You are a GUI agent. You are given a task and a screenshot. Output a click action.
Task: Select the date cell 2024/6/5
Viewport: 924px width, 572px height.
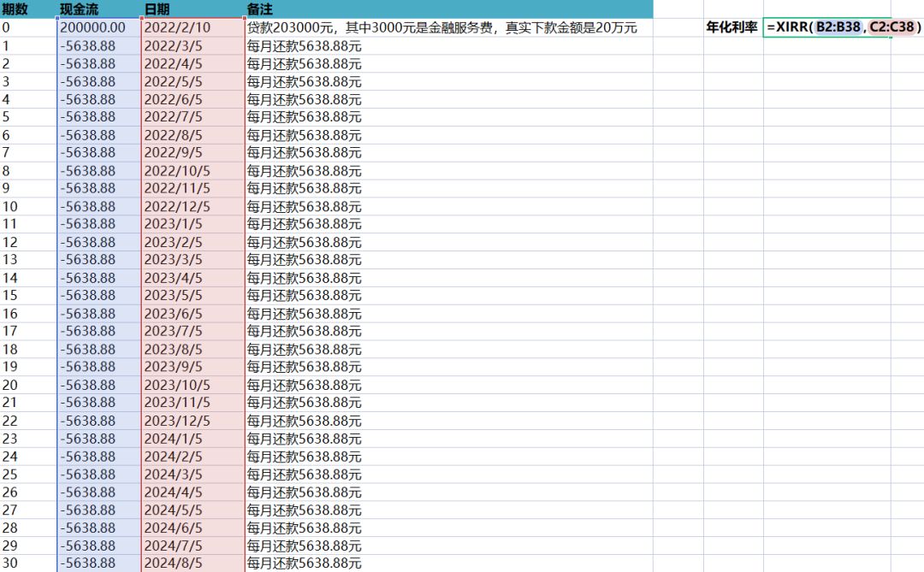click(x=193, y=528)
